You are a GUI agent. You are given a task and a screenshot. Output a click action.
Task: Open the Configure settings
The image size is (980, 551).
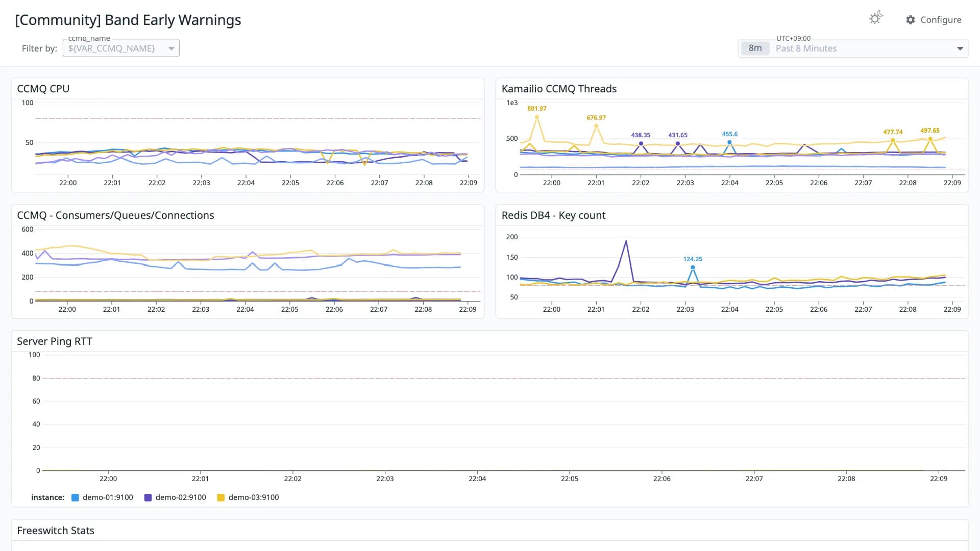(x=934, y=19)
